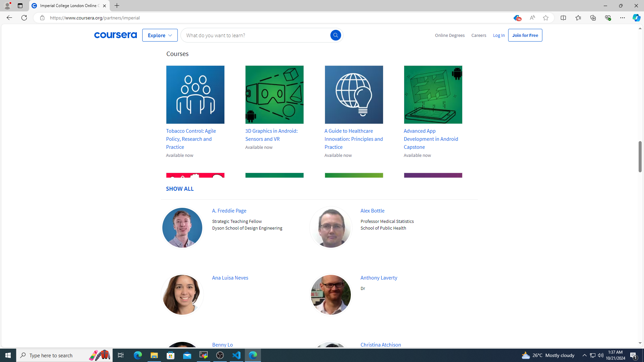Open Browser essentials
Viewport: 644px width, 362px height.
(x=608, y=18)
